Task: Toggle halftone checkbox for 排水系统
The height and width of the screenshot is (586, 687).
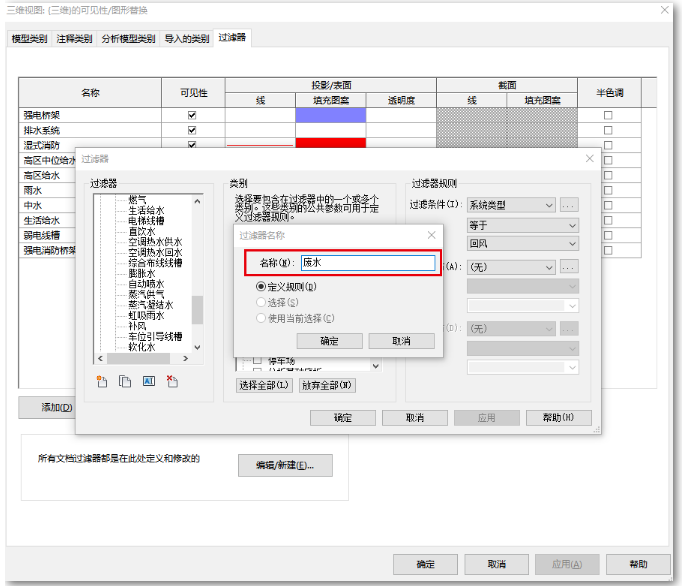Action: point(608,130)
